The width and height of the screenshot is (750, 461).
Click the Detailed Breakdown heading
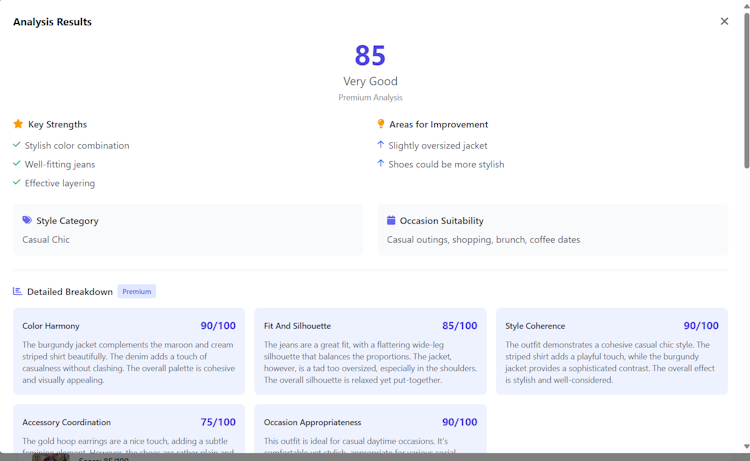(x=70, y=292)
